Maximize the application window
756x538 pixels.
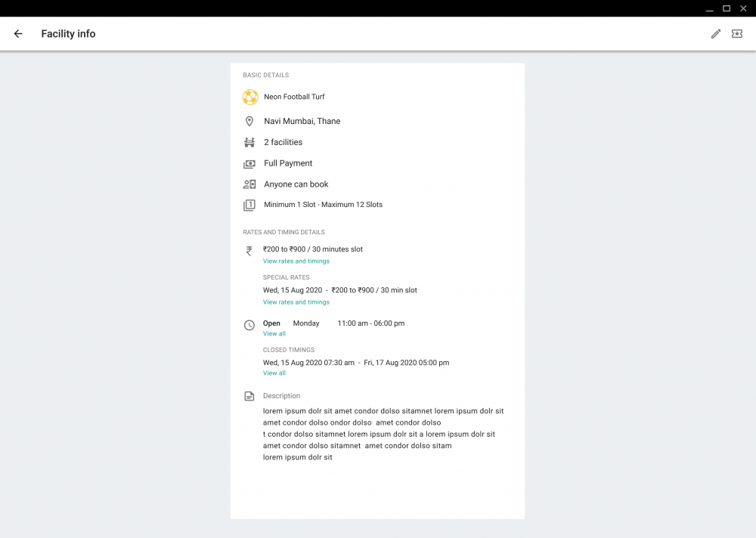(727, 8)
